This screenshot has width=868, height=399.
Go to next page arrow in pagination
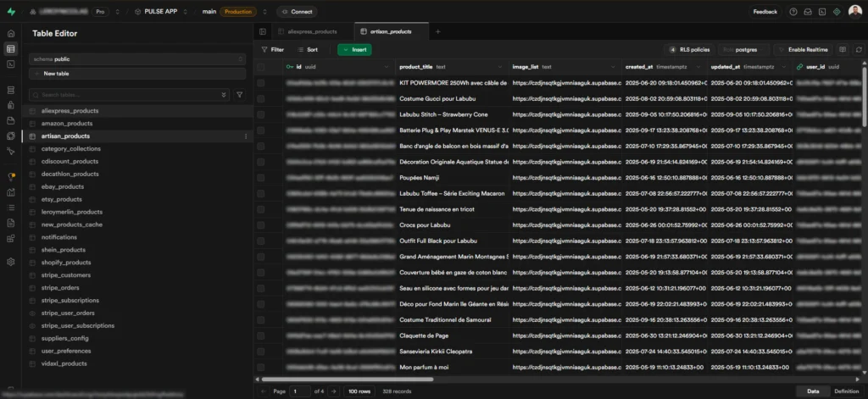333,391
